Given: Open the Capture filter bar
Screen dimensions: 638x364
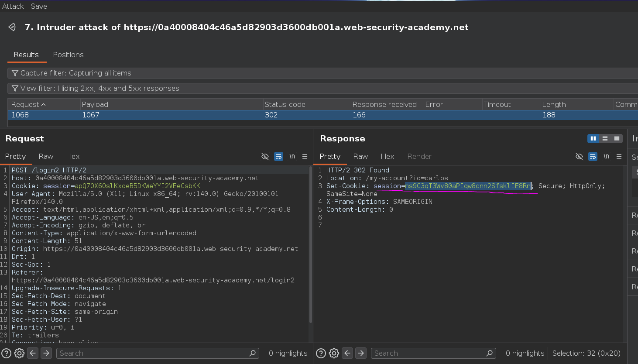Looking at the screenshot, I should point(322,73).
